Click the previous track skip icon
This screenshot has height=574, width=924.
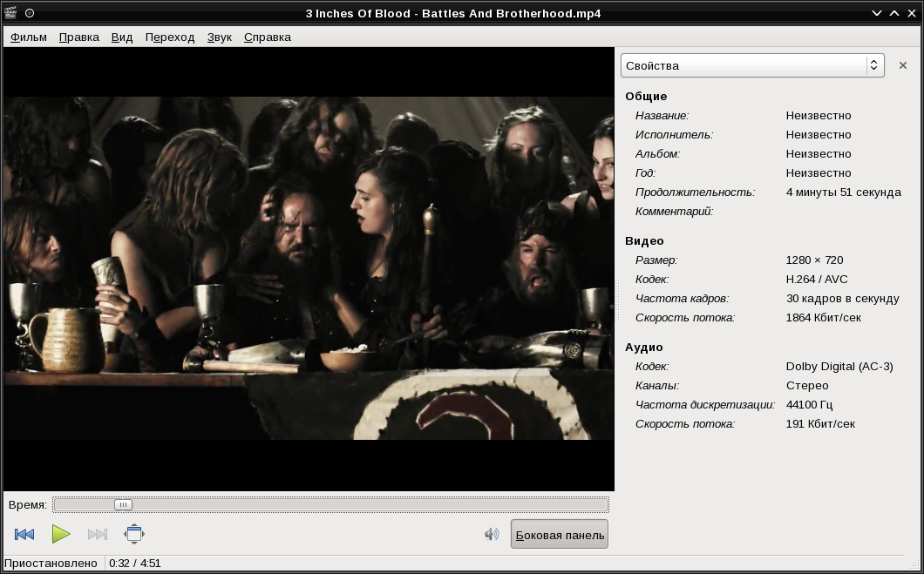[x=24, y=534]
